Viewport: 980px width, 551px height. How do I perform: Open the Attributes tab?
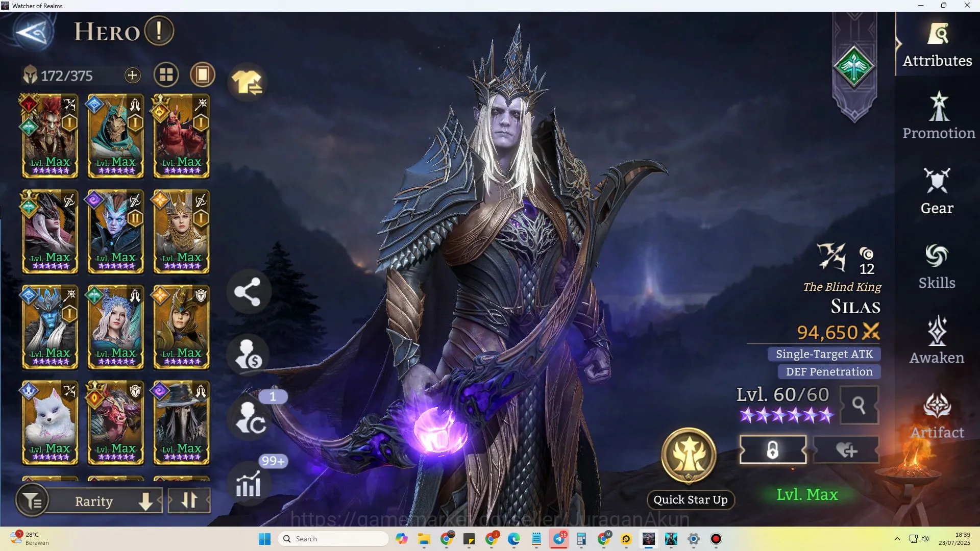(x=937, y=45)
